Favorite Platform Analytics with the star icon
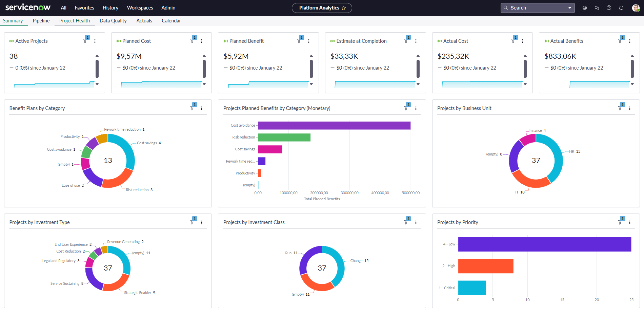The height and width of the screenshot is (314, 644). click(x=344, y=8)
